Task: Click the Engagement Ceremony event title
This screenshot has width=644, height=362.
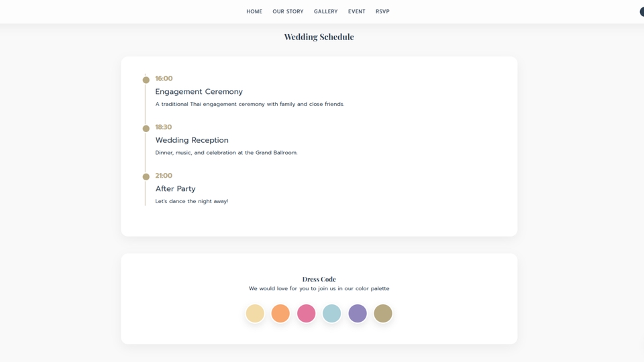Action: pyautogui.click(x=199, y=92)
